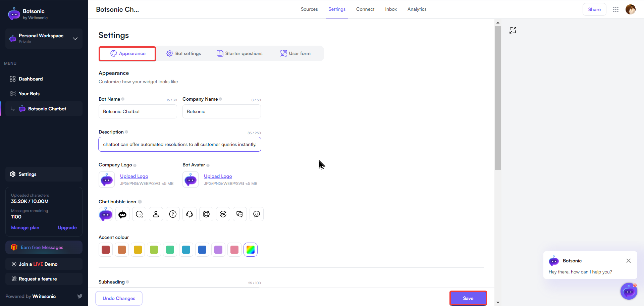Switch to the Analytics section
Viewport: 644px width, 306px height.
tap(417, 9)
